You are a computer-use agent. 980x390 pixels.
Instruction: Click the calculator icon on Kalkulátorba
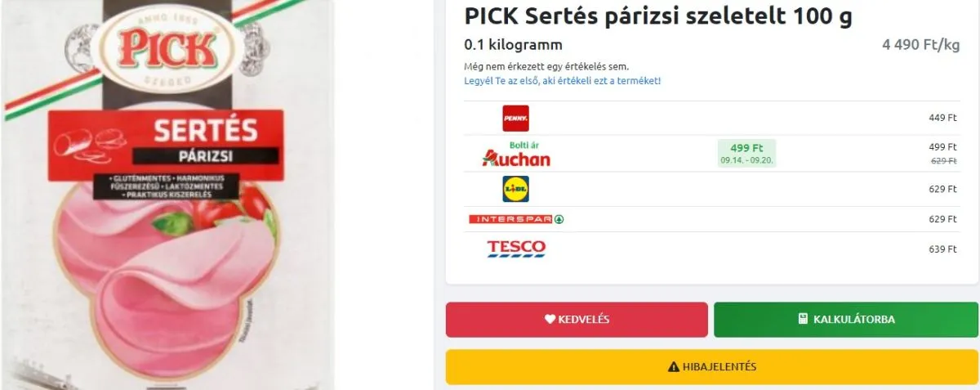tap(803, 320)
